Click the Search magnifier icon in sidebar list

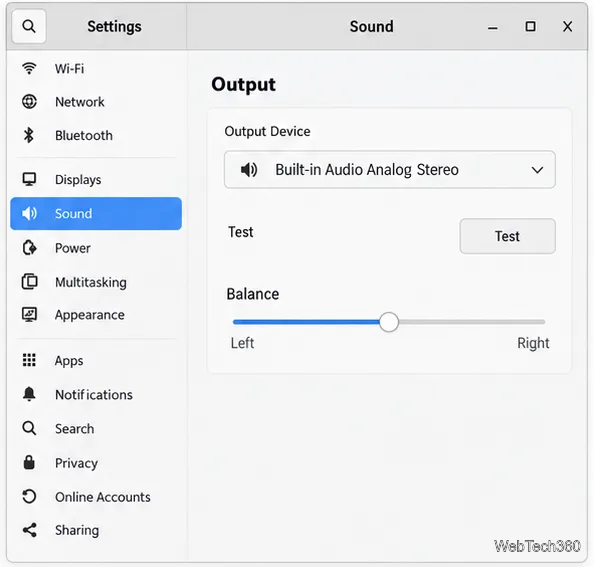29,428
